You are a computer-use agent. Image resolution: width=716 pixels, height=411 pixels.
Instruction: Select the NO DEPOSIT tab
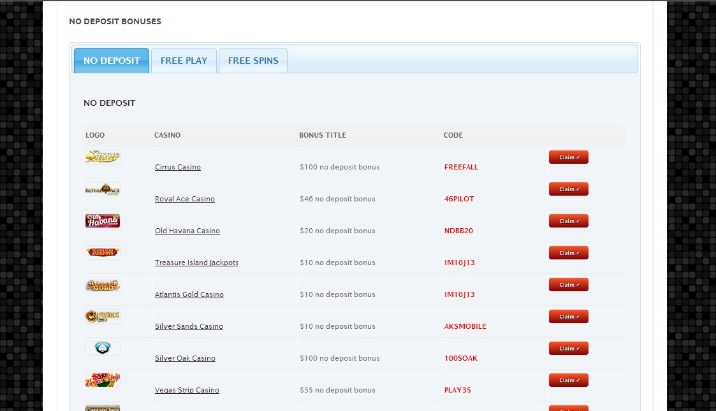pyautogui.click(x=111, y=60)
